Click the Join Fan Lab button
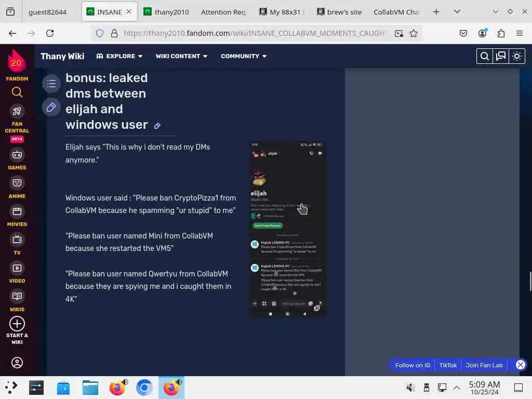This screenshot has width=532, height=399. point(484,365)
